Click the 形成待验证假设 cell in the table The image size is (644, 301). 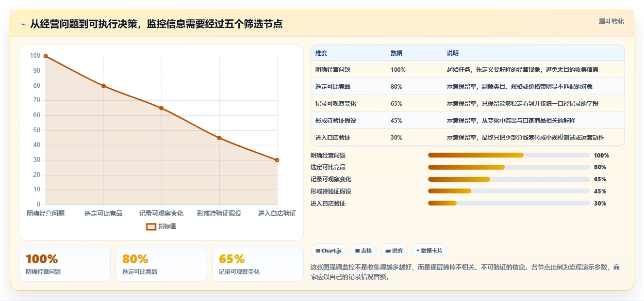pos(336,121)
